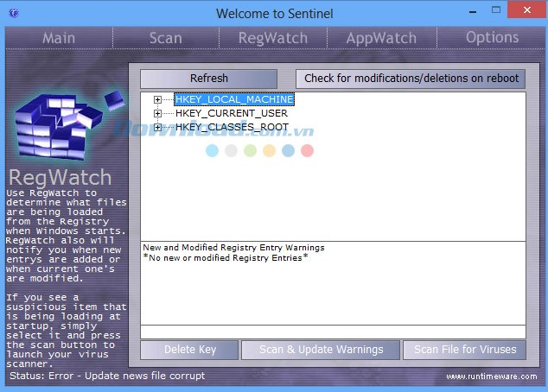Switch to the Main tab
Screen dimensions: 548x392
[58, 38]
